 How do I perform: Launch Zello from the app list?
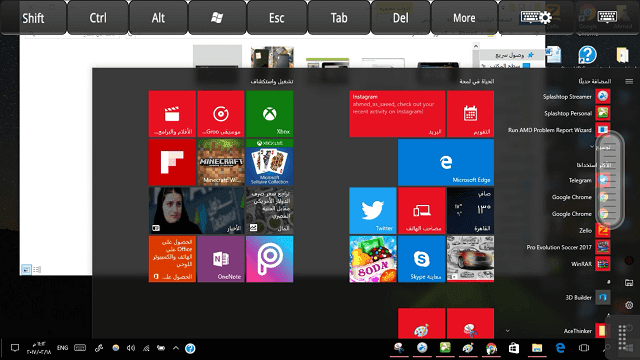[x=594, y=230]
